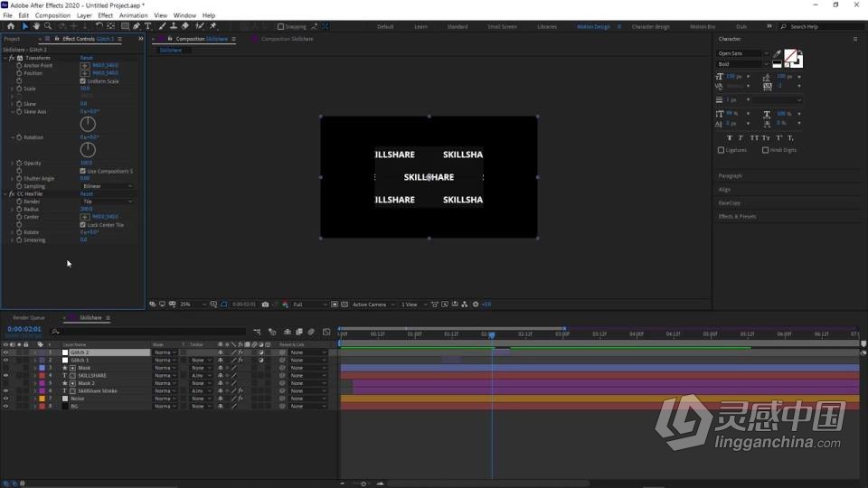Open the Bold font style dropdown
This screenshot has width=868, height=488.
(x=743, y=64)
